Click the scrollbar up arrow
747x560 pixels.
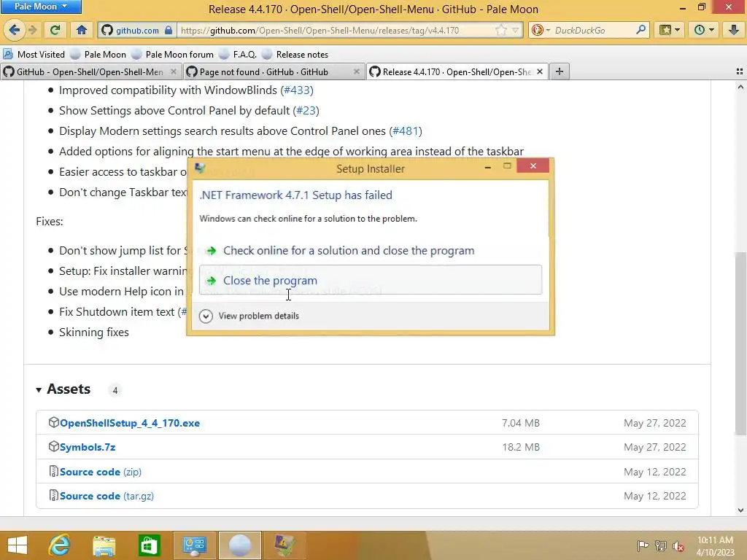coord(740,87)
